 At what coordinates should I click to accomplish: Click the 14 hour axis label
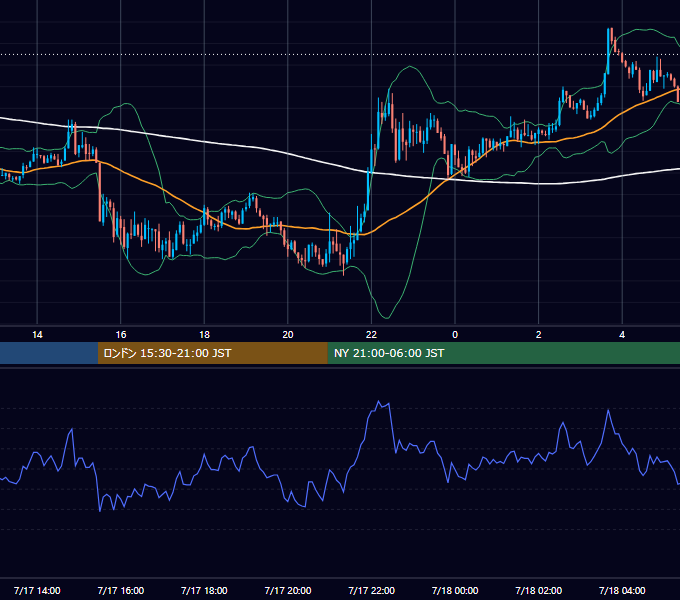(37, 335)
